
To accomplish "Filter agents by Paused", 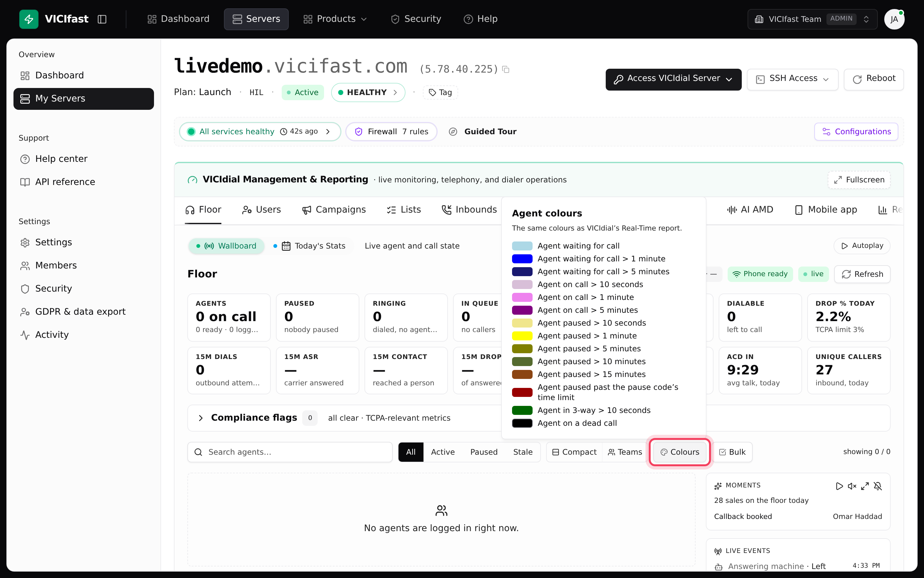I will (x=484, y=452).
